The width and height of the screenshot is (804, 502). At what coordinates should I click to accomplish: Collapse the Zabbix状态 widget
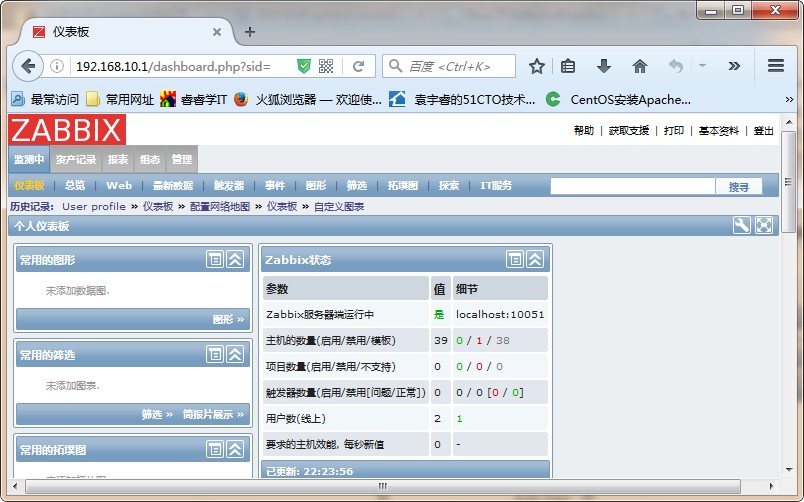click(535, 259)
